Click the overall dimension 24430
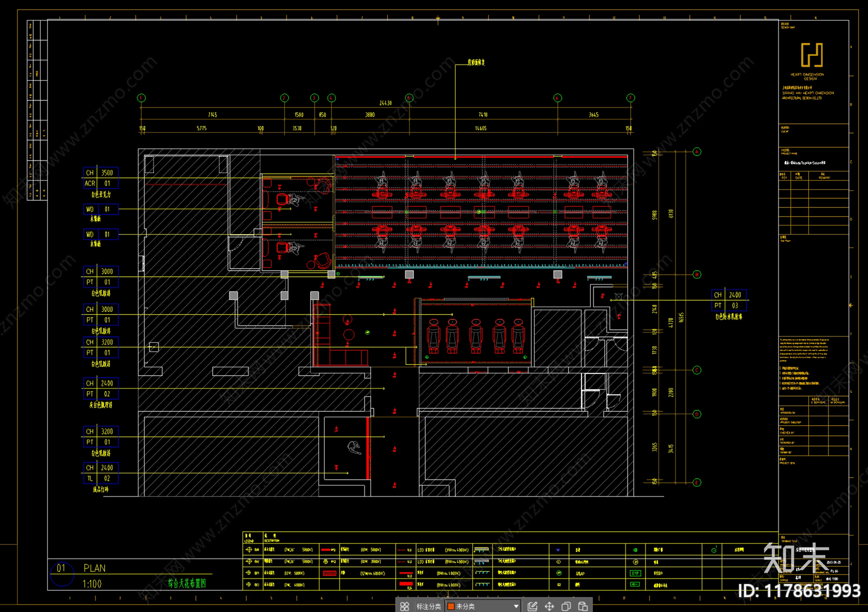Screen dimensions: 868x612 (385, 103)
